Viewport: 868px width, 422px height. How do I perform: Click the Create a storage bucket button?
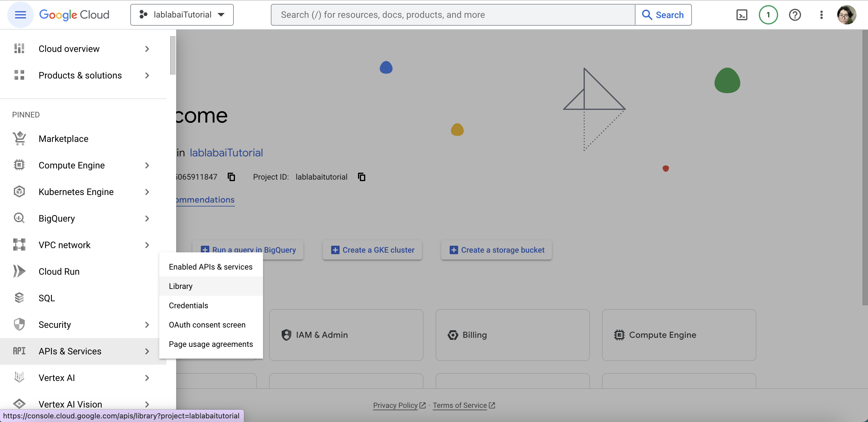coord(497,250)
